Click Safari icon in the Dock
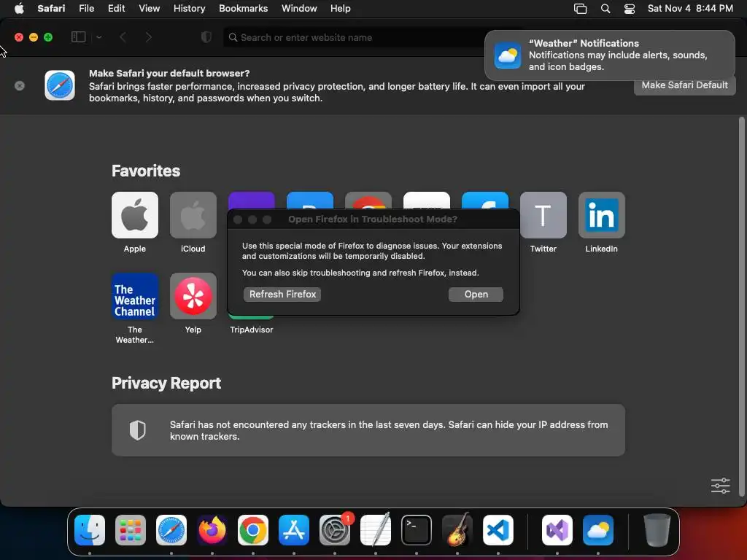 pyautogui.click(x=171, y=530)
